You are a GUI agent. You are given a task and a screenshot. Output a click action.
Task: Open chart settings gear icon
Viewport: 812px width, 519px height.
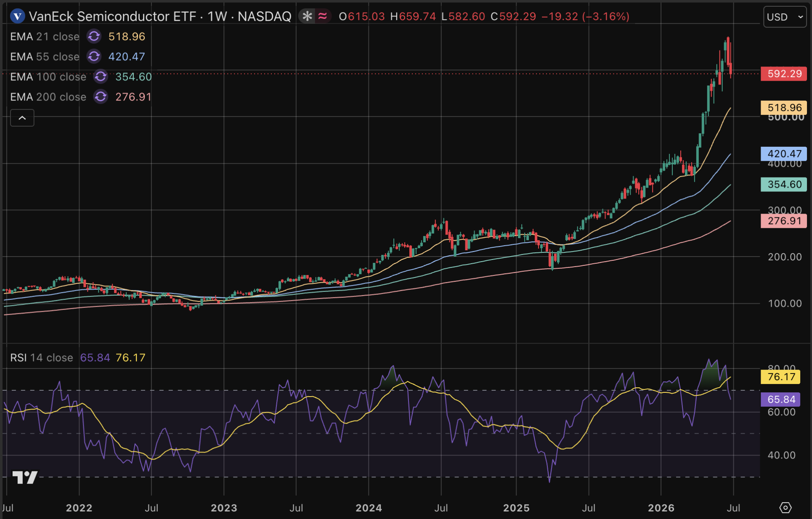coord(785,508)
